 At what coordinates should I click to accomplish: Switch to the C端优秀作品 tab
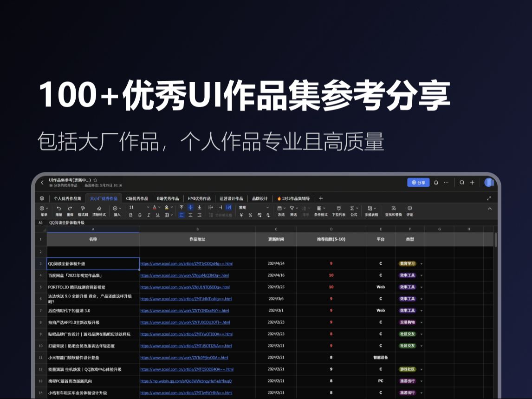137,198
